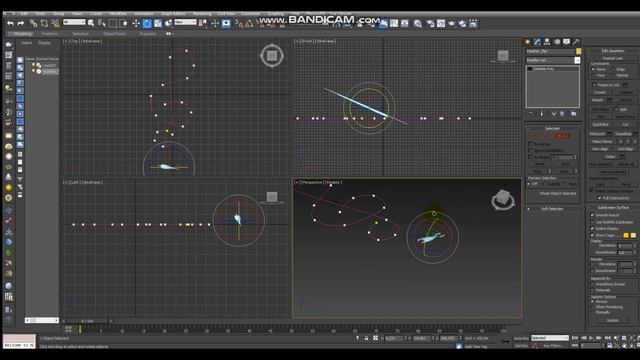
Task: Click the Attach button
Action: (597, 100)
